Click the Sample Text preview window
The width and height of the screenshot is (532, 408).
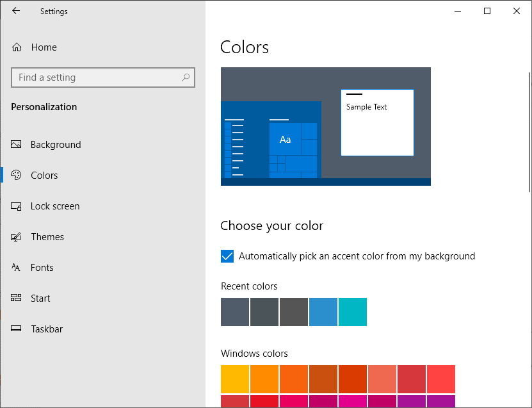(x=377, y=122)
